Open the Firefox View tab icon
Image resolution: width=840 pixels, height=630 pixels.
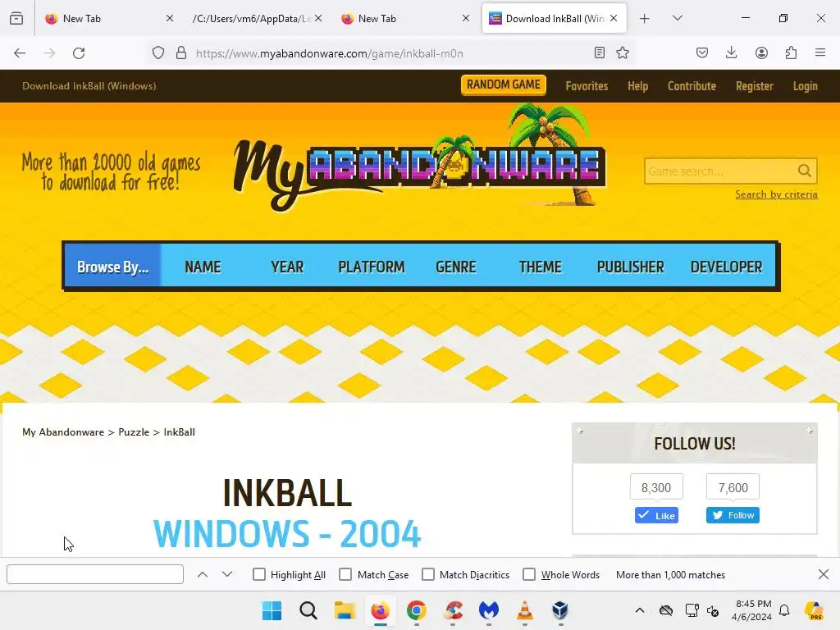(16, 19)
